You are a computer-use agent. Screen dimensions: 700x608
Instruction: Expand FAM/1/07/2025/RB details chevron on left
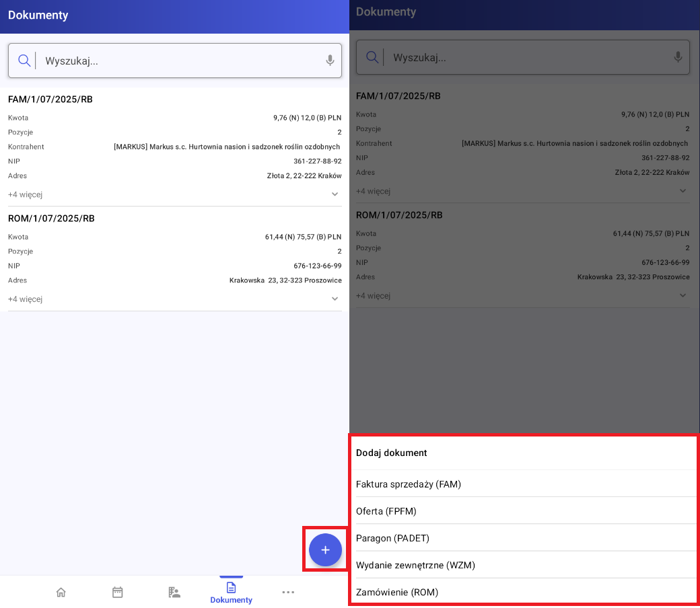(335, 194)
